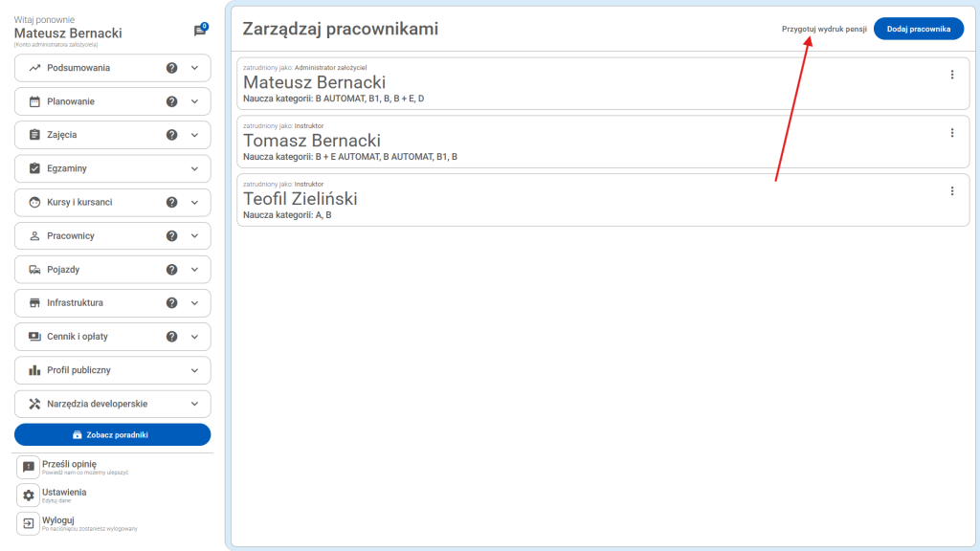Expand the Profil publiczny chevron
Image resolution: width=980 pixels, height=551 pixels.
195,370
